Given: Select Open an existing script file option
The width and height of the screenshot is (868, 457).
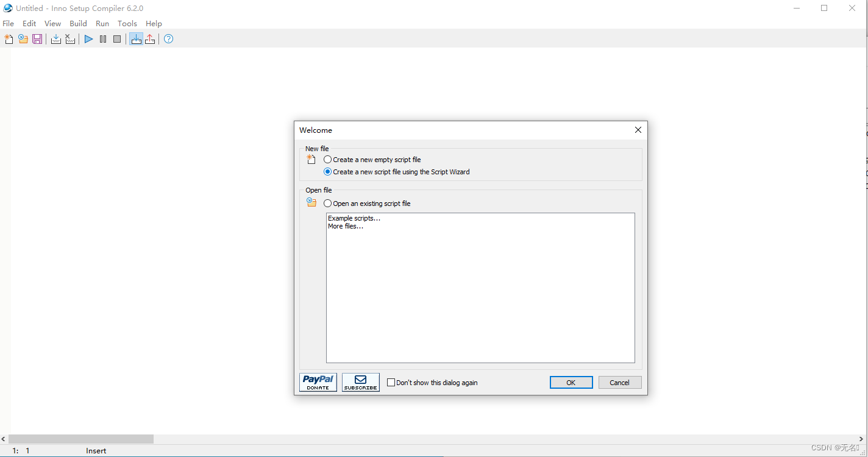Looking at the screenshot, I should [x=367, y=204].
